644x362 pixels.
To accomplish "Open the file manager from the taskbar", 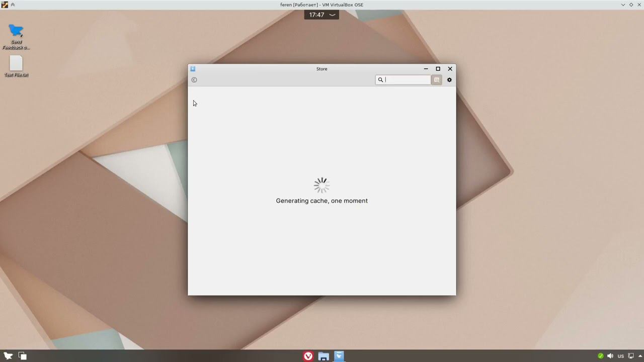I will coord(324,356).
